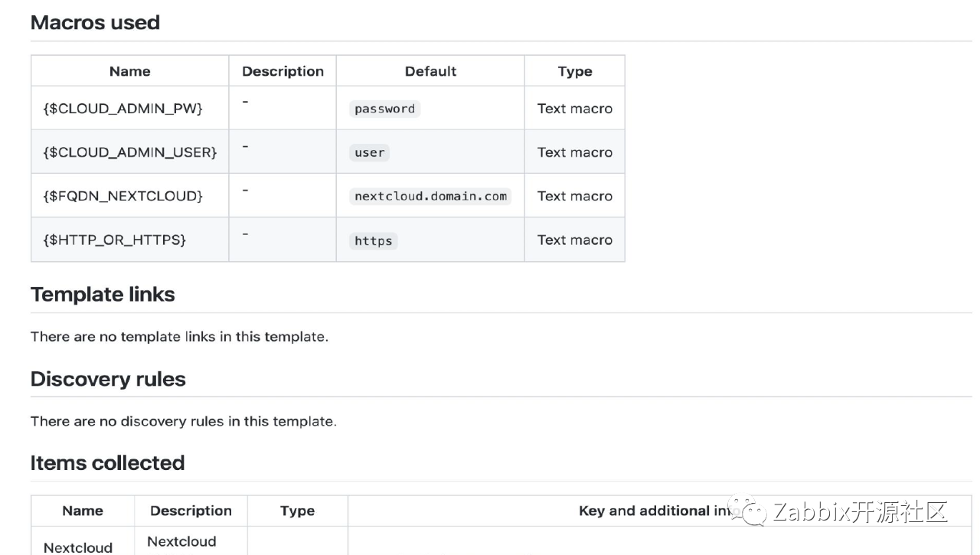Click 'Text macro' in the CLOUD_ADMIN_USER row
Screen dimensions: 980x555
(575, 152)
